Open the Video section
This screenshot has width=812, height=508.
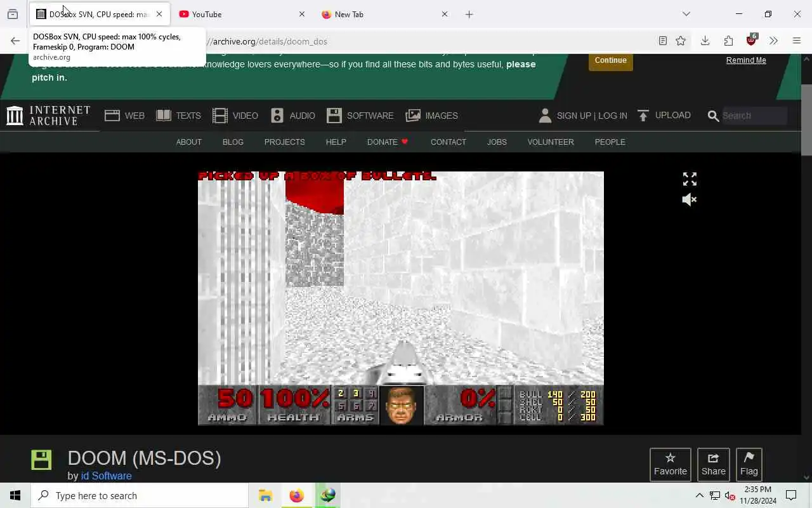coord(235,116)
